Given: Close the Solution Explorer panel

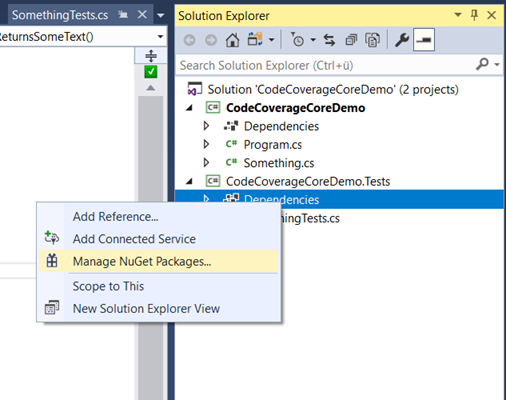Looking at the screenshot, I should (491, 15).
